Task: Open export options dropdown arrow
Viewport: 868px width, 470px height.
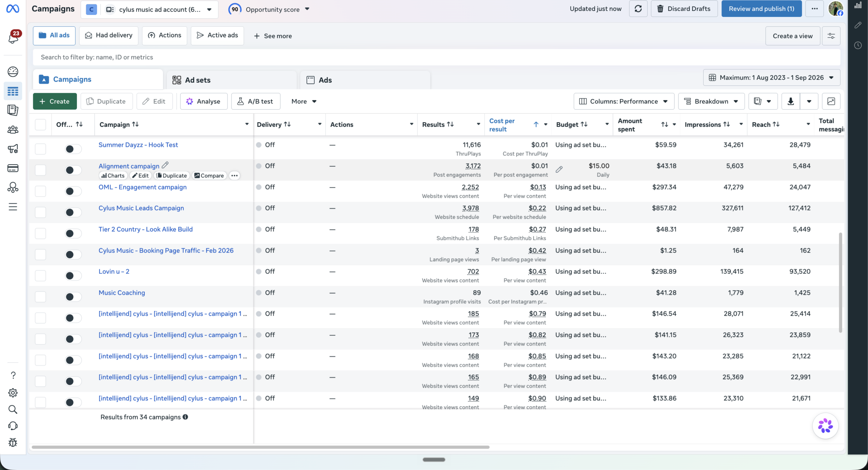Action: coord(809,101)
